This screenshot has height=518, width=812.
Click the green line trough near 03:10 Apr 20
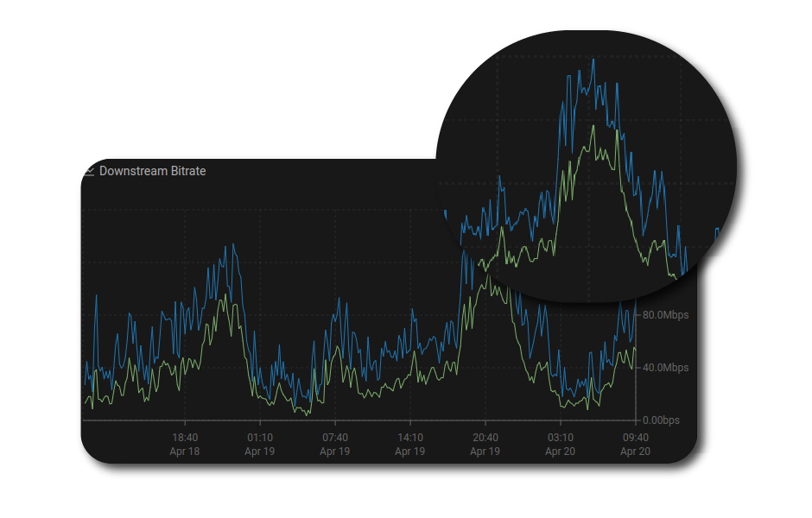click(x=563, y=406)
